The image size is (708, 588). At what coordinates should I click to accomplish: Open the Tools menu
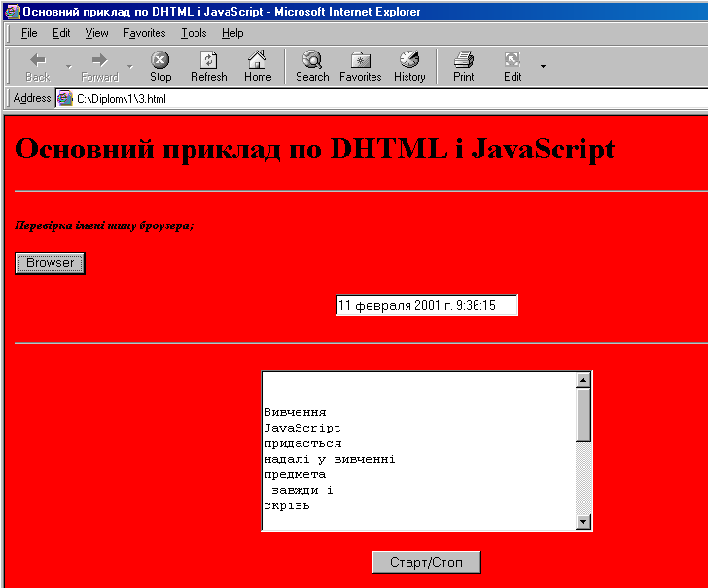pos(194,33)
